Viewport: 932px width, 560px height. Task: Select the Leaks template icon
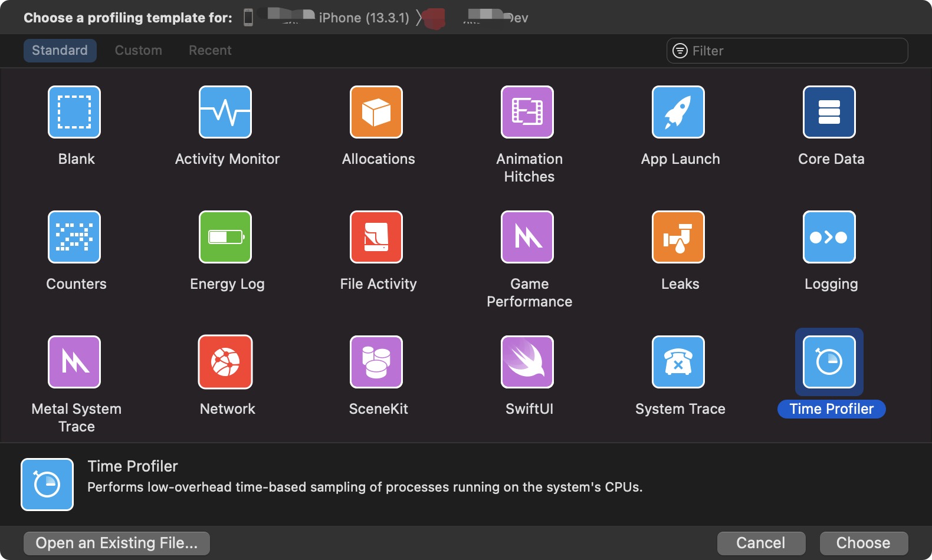click(x=678, y=237)
